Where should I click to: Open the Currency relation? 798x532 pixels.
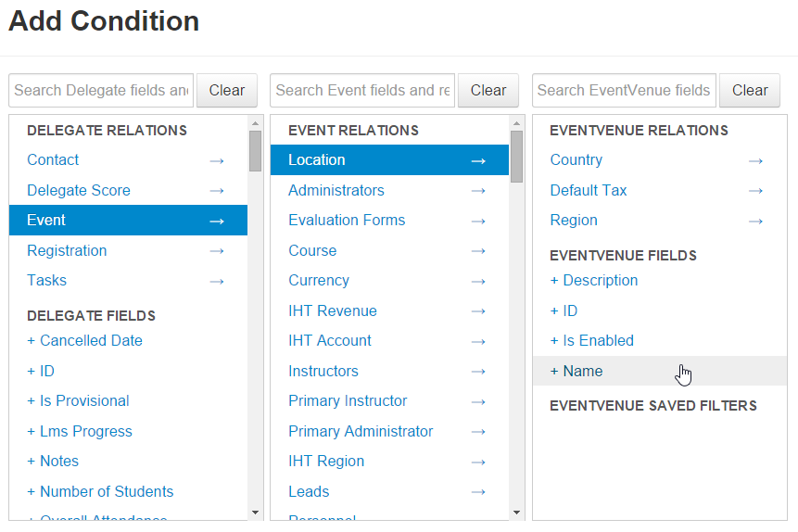click(x=389, y=281)
